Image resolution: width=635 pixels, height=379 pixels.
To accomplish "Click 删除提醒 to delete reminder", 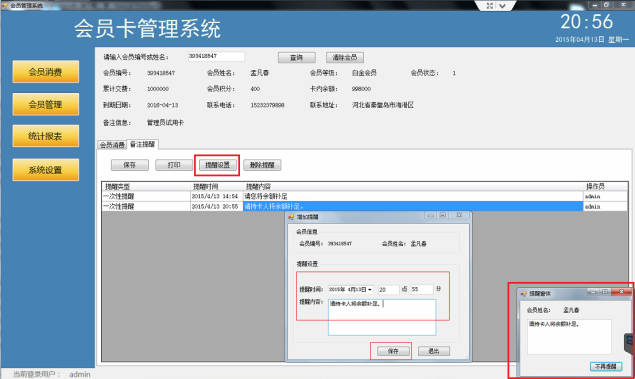I will (x=262, y=165).
